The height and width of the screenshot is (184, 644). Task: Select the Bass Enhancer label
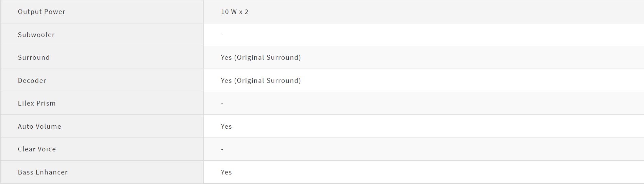point(43,172)
